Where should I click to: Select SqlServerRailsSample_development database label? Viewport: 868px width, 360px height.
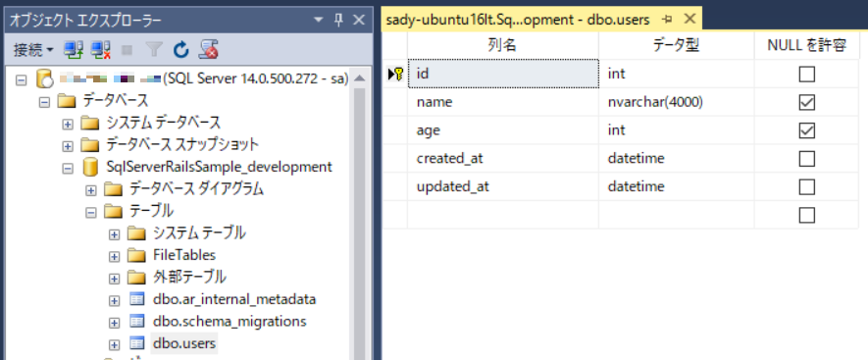click(220, 167)
